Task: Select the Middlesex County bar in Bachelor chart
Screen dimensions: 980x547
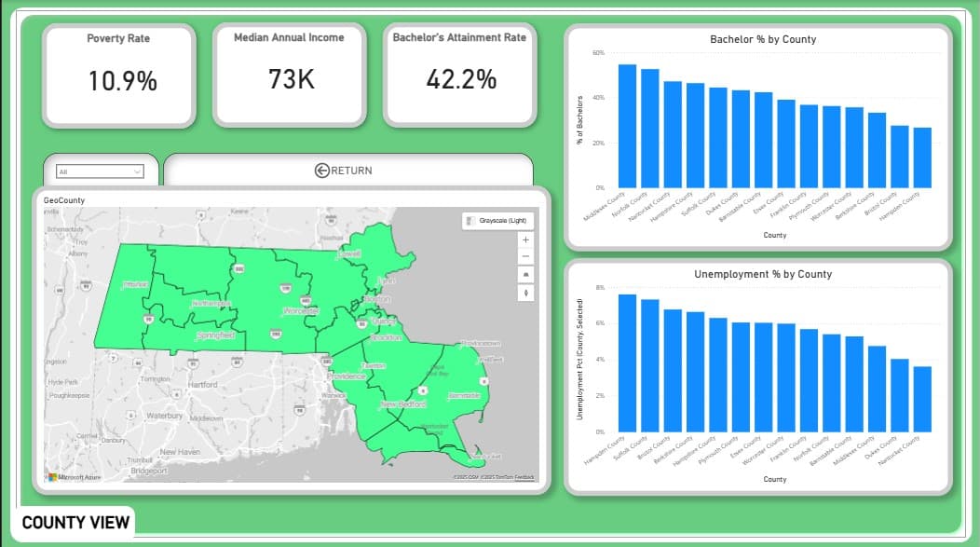Action: click(626, 126)
